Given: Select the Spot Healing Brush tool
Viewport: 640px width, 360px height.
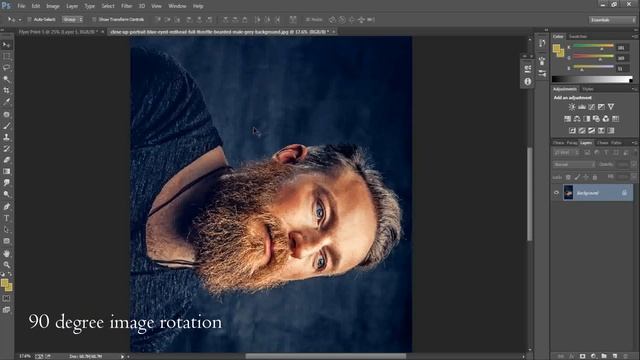Looking at the screenshot, I should point(6,115).
